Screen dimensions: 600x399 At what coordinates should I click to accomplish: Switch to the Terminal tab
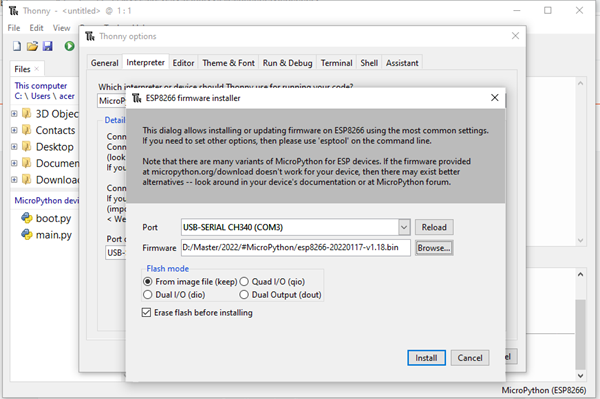(x=336, y=63)
